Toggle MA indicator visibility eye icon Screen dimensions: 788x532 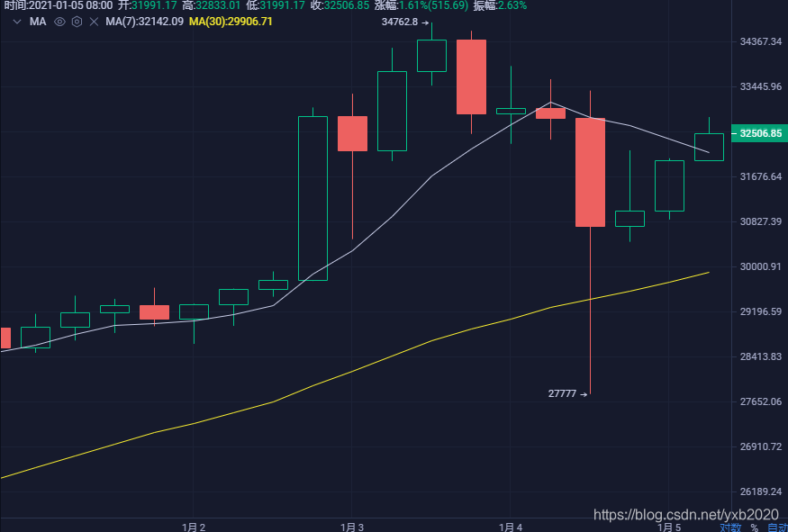pyautogui.click(x=59, y=22)
